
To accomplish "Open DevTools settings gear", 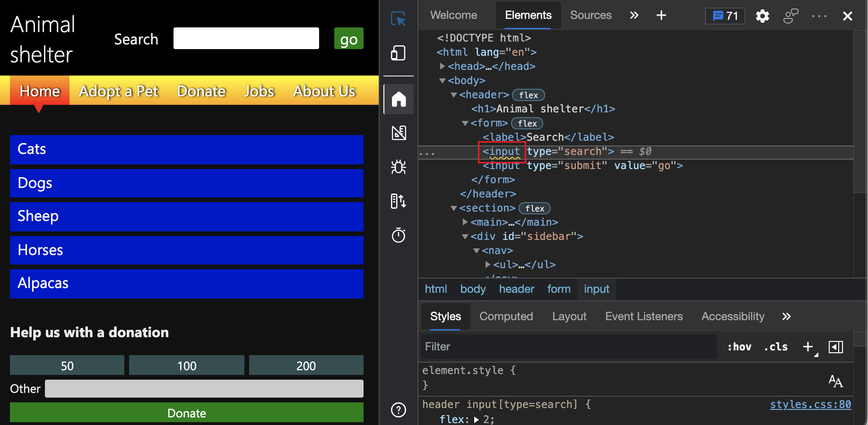I will [x=762, y=16].
